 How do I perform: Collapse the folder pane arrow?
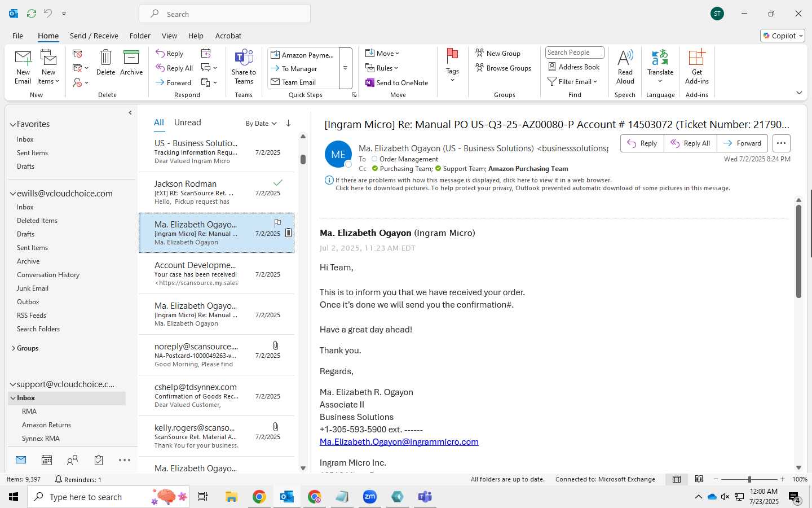(130, 112)
